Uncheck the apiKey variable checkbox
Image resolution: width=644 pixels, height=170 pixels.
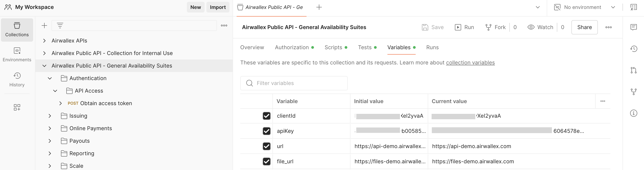pos(266,131)
